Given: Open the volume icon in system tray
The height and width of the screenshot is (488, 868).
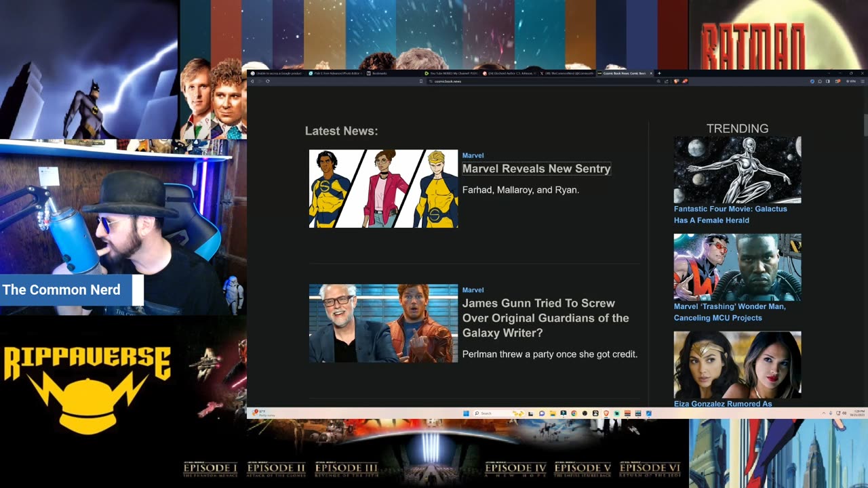Looking at the screenshot, I should coord(844,413).
